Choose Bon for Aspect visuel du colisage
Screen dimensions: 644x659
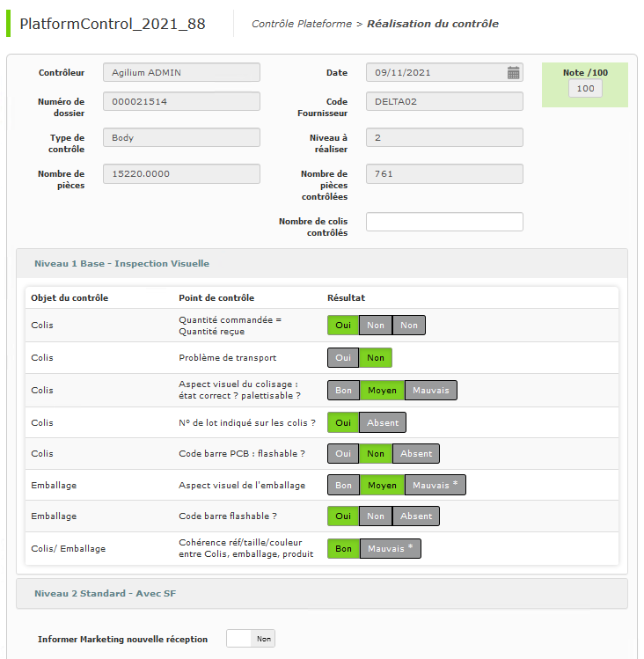[343, 390]
